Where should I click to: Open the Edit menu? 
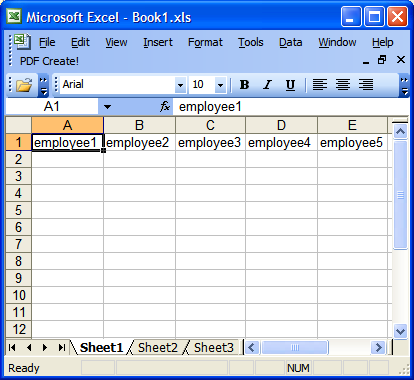coord(80,42)
